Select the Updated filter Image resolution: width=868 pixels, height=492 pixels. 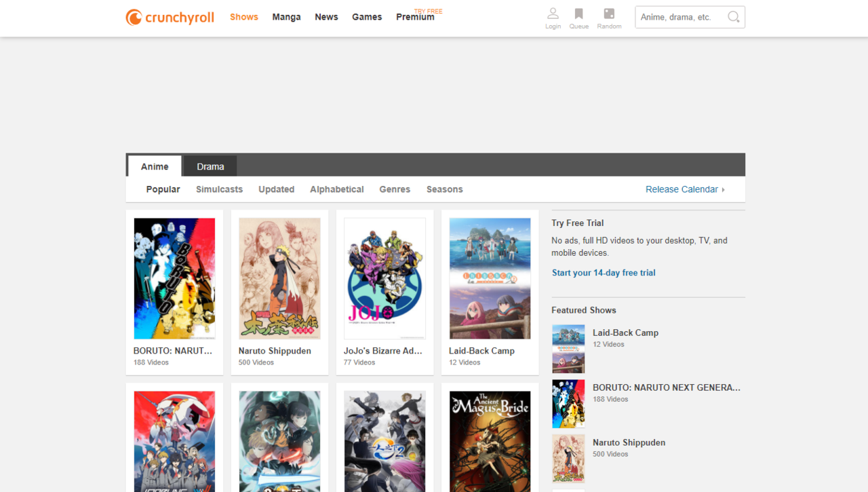tap(276, 189)
